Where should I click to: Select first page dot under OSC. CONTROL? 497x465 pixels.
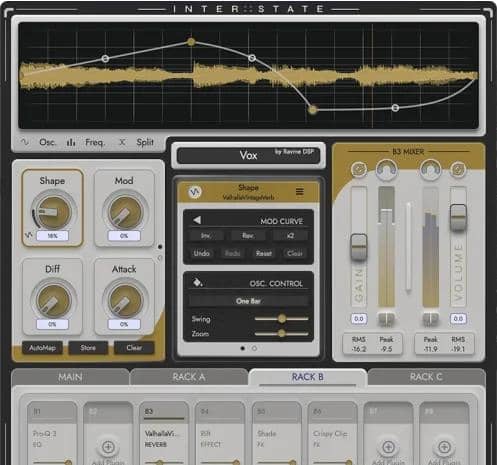(x=243, y=348)
